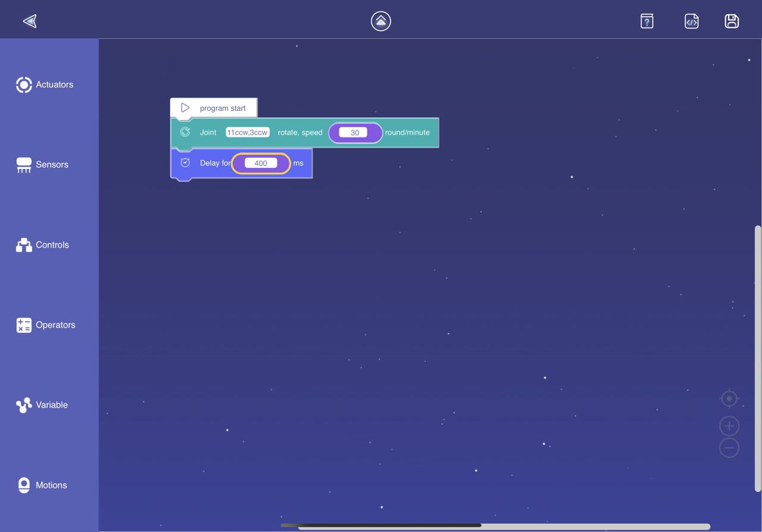Select the Variable category
Screen dimensions: 762x532
pos(42,405)
